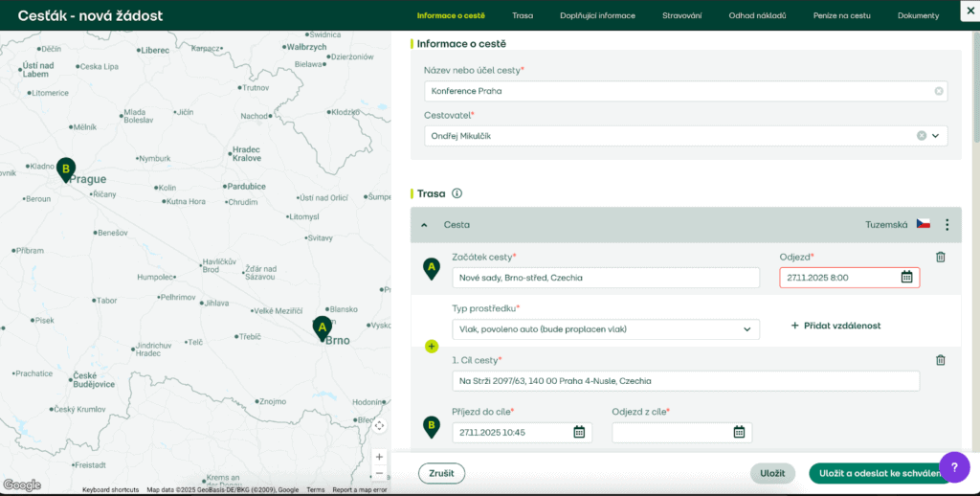Image resolution: width=980 pixels, height=496 pixels.
Task: Collapse the Cesta section chevron
Action: (424, 225)
